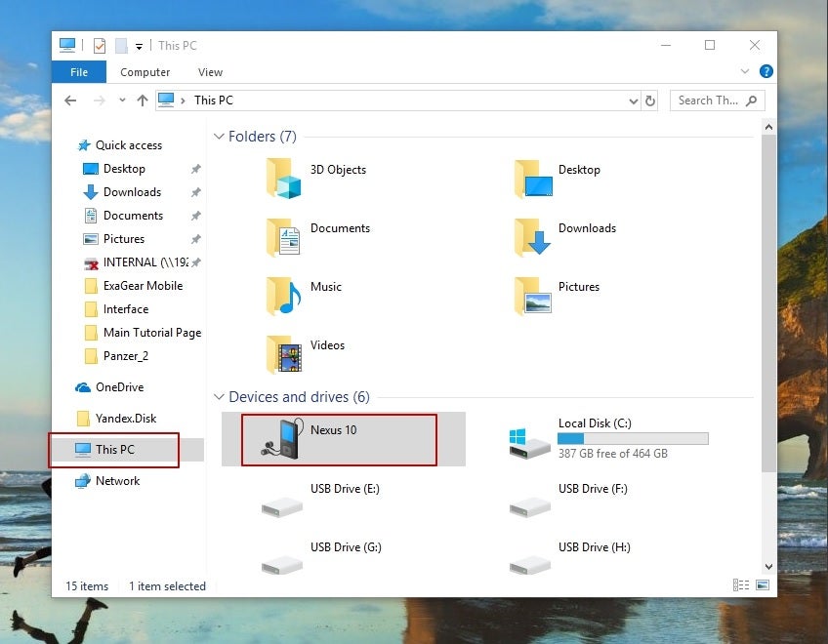828x644 pixels.
Task: Collapse the Devices and drives (6) group
Action: coord(219,396)
